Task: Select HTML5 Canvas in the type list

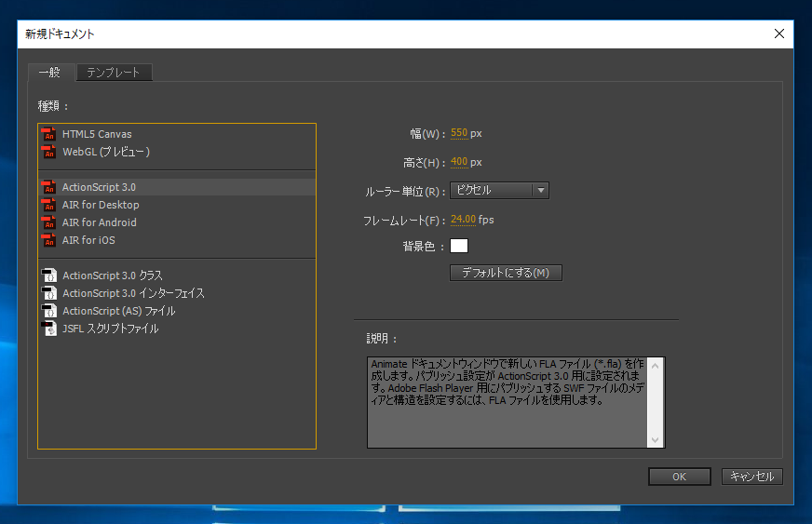Action: 177,134
